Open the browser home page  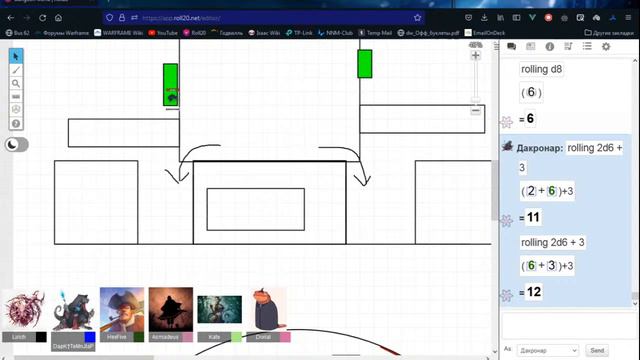click(58, 18)
